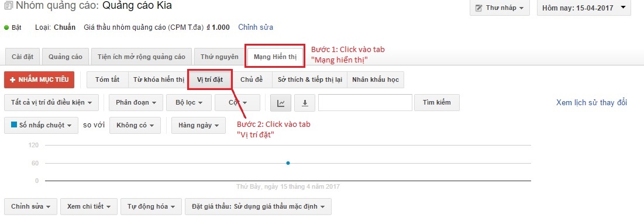Select the Mạng Hiển thị tab
This screenshot has height=218, width=644.
point(275,57)
